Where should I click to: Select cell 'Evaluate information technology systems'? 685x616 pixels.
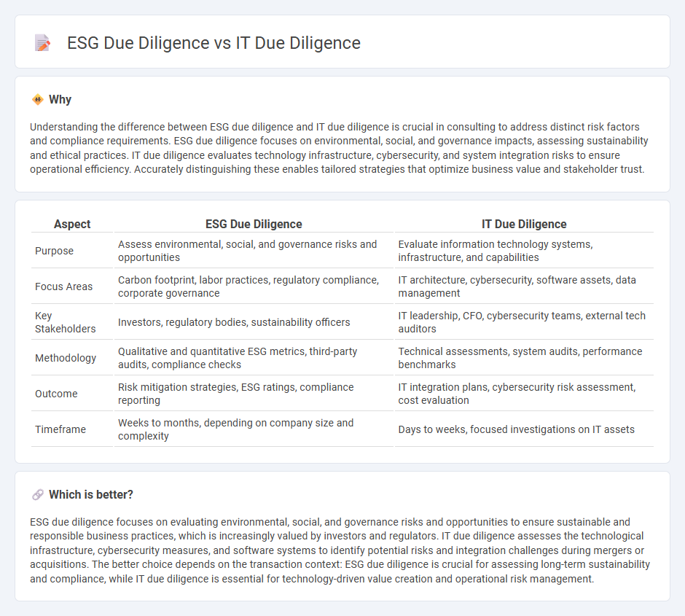[x=524, y=251]
